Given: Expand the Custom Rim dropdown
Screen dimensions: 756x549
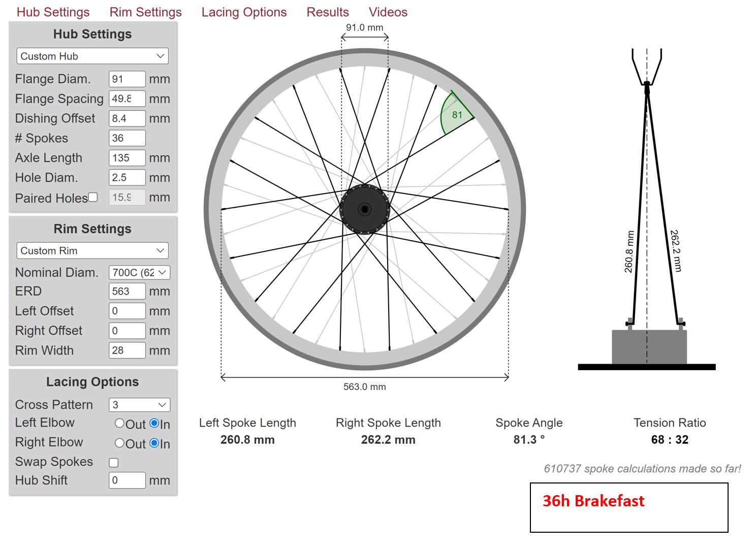Looking at the screenshot, I should click(92, 250).
